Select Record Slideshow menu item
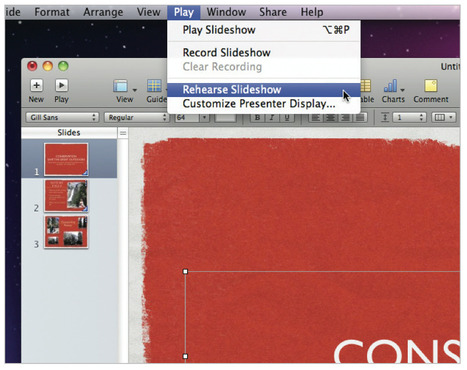467x370 pixels. 264,53
